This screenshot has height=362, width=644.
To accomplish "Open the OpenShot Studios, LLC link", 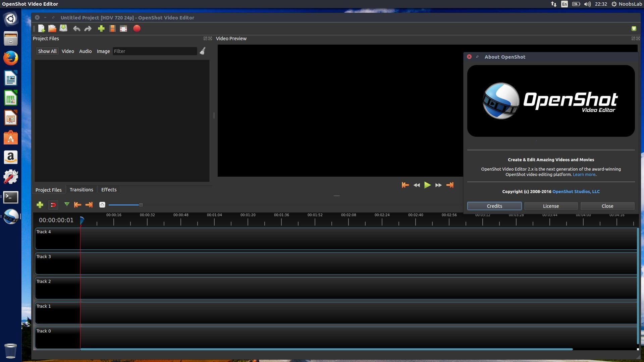I will [576, 191].
